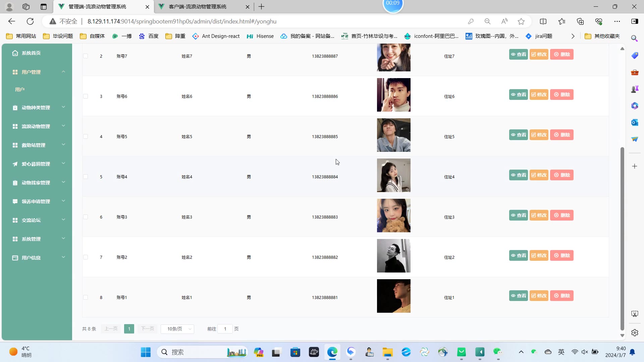Click the 前往 page number input field

click(225, 329)
